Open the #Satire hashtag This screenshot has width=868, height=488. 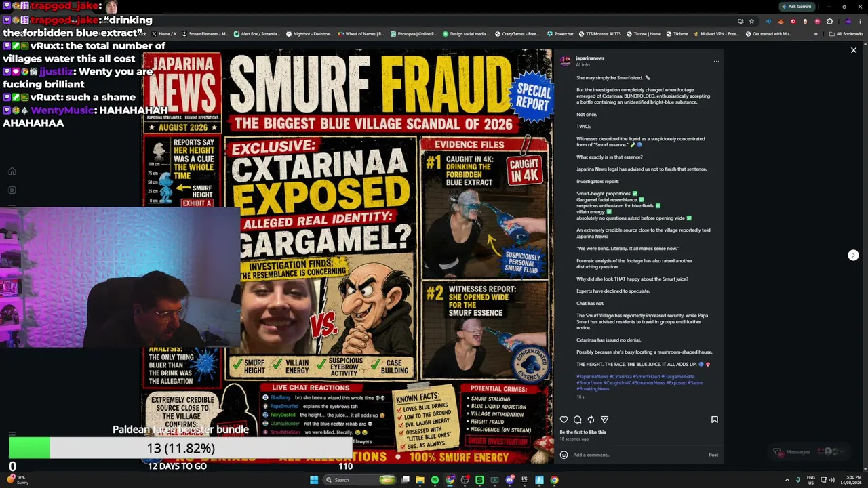click(x=695, y=383)
